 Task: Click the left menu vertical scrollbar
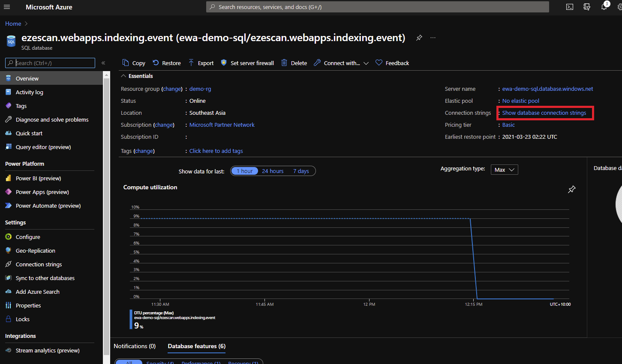(106, 214)
